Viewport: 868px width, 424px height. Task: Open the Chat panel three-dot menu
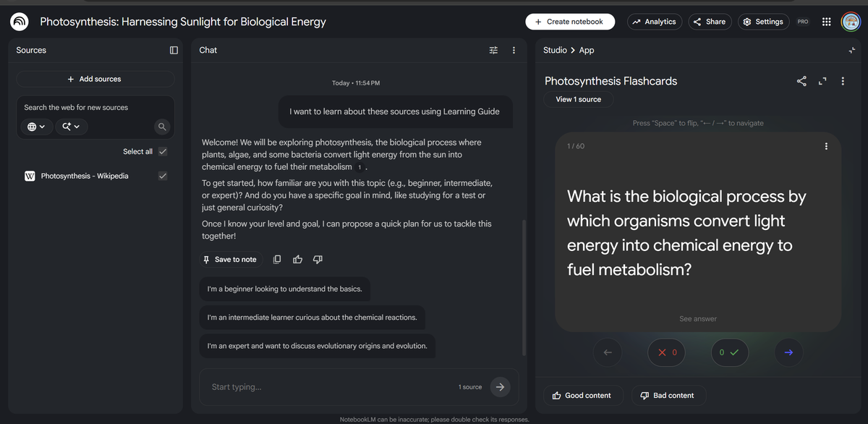[x=514, y=50]
